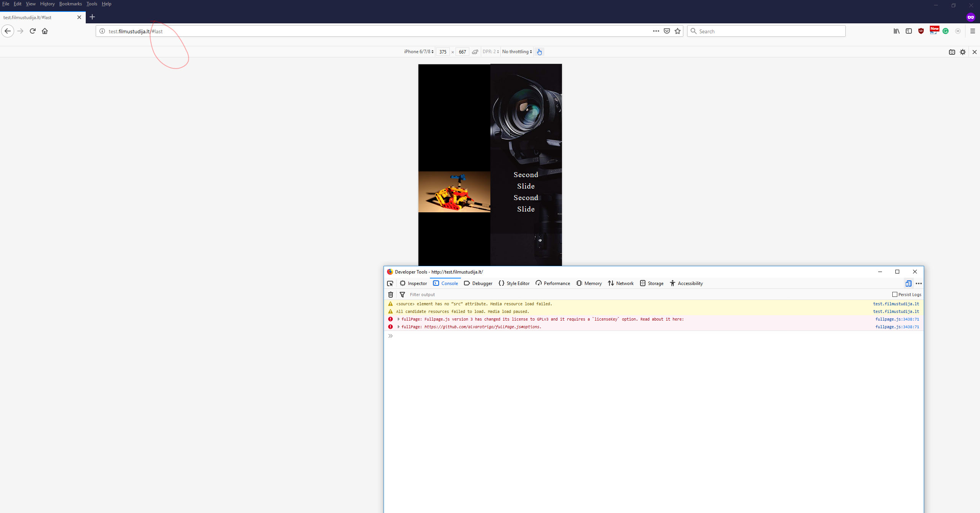Expand the fullPage github link error row
980x513 pixels.
[x=399, y=327]
